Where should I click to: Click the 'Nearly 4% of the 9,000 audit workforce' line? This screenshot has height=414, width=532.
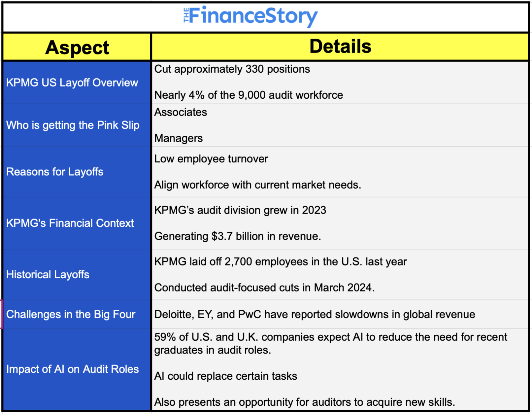pos(249,95)
